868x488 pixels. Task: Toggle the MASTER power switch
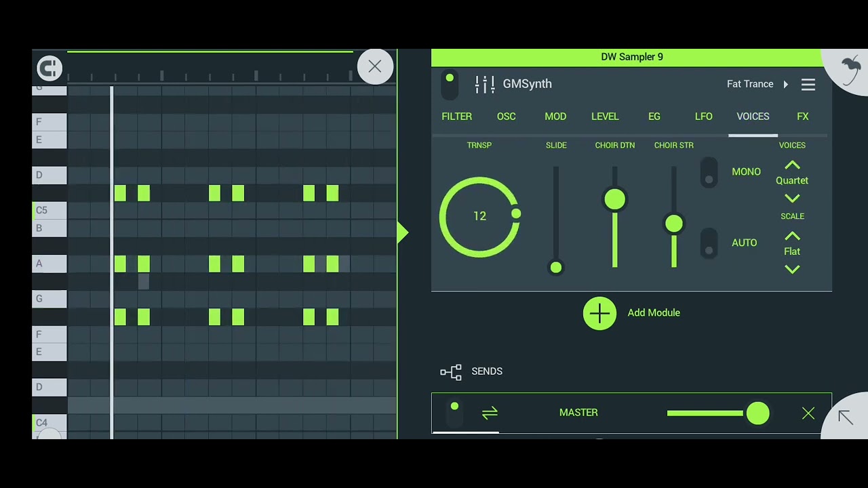pyautogui.click(x=454, y=413)
